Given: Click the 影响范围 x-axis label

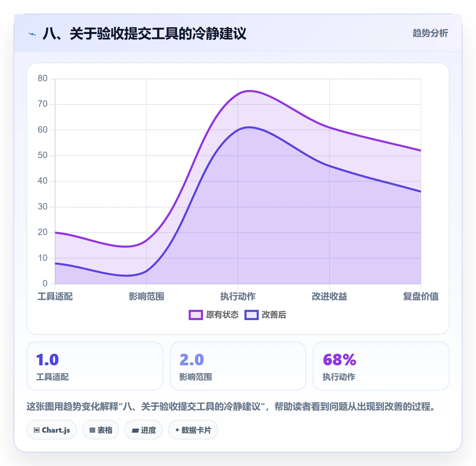Looking at the screenshot, I should (x=147, y=297).
